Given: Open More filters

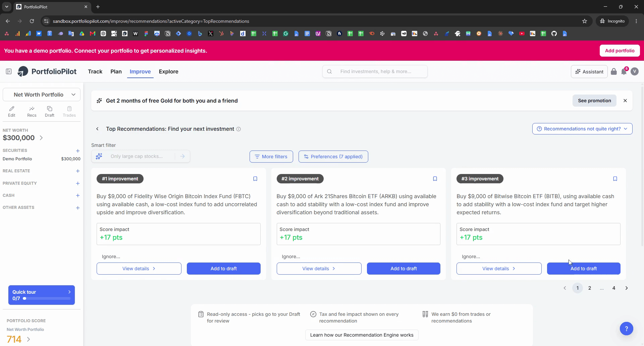Looking at the screenshot, I should [271, 157].
